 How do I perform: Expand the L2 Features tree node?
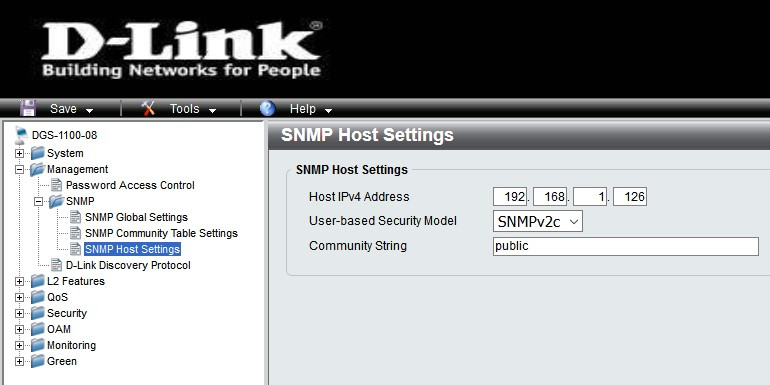[19, 281]
